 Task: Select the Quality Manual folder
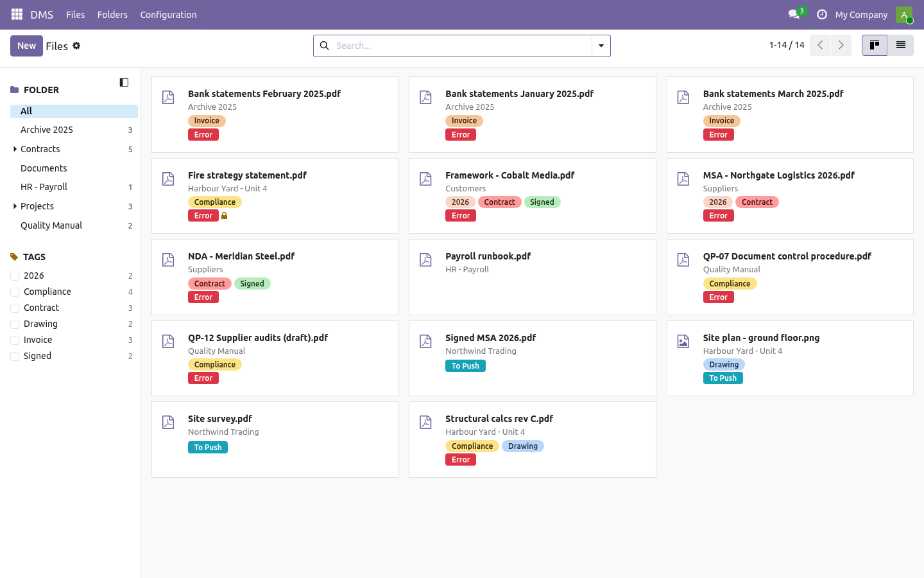coord(74,225)
